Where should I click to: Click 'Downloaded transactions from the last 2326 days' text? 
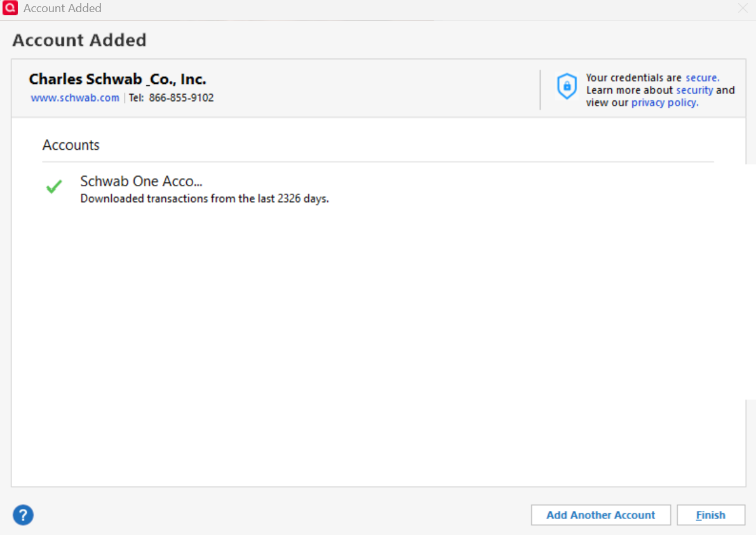coord(205,199)
